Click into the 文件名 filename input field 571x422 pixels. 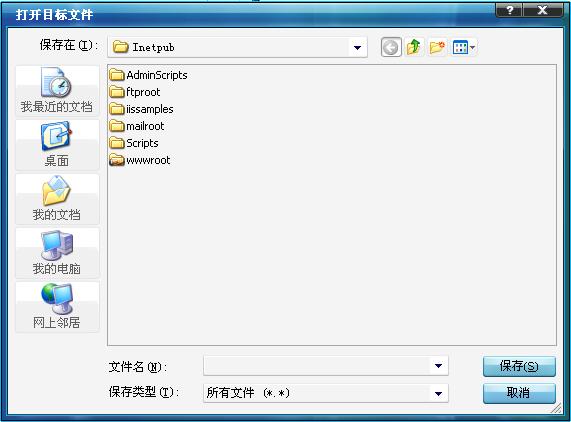(x=317, y=366)
